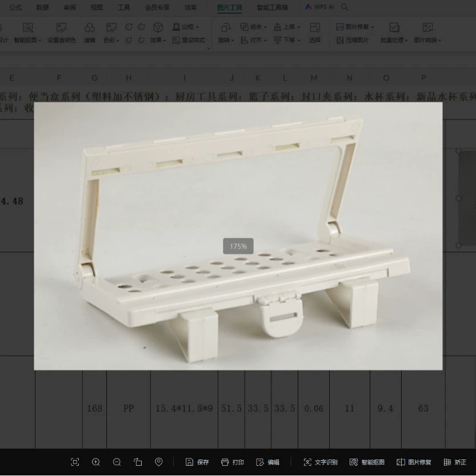Click the cell containing 51.5
This screenshot has height=476, width=476.
pyautogui.click(x=231, y=409)
